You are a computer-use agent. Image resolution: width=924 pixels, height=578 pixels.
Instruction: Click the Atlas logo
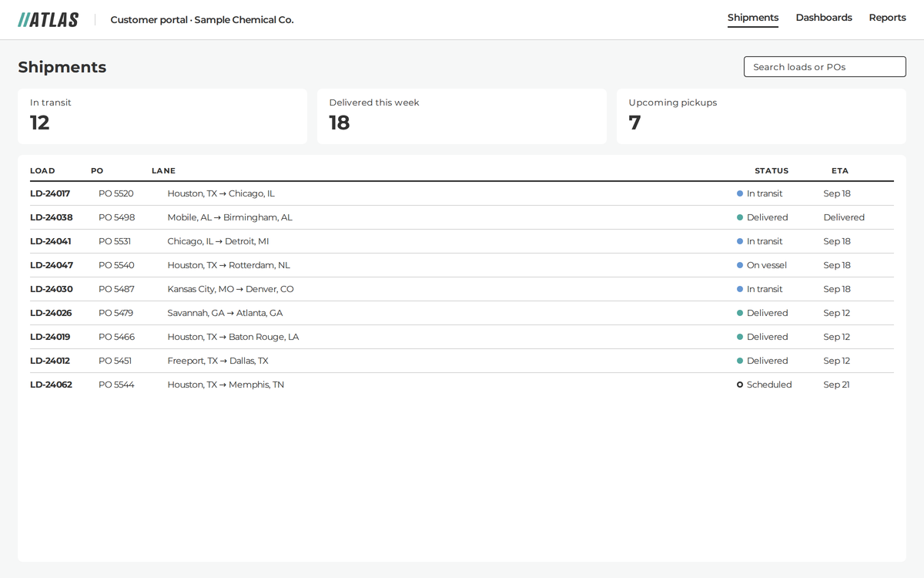point(48,19)
